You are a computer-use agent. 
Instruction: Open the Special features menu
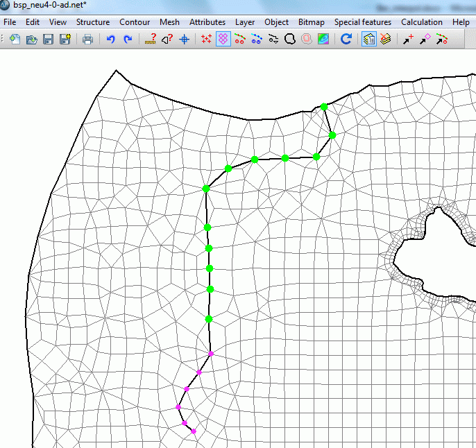363,22
